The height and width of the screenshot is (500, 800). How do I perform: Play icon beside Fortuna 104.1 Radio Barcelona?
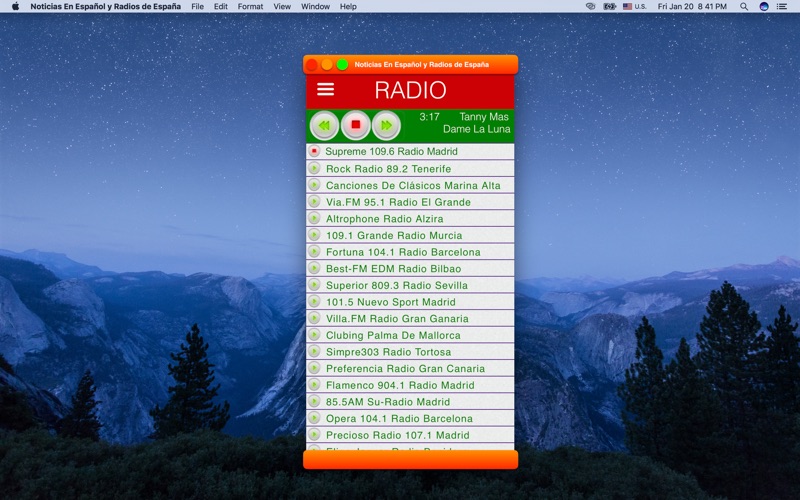[x=314, y=252]
